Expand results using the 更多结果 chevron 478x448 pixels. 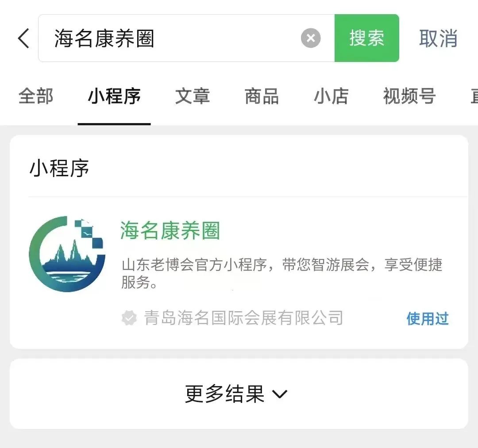280,394
